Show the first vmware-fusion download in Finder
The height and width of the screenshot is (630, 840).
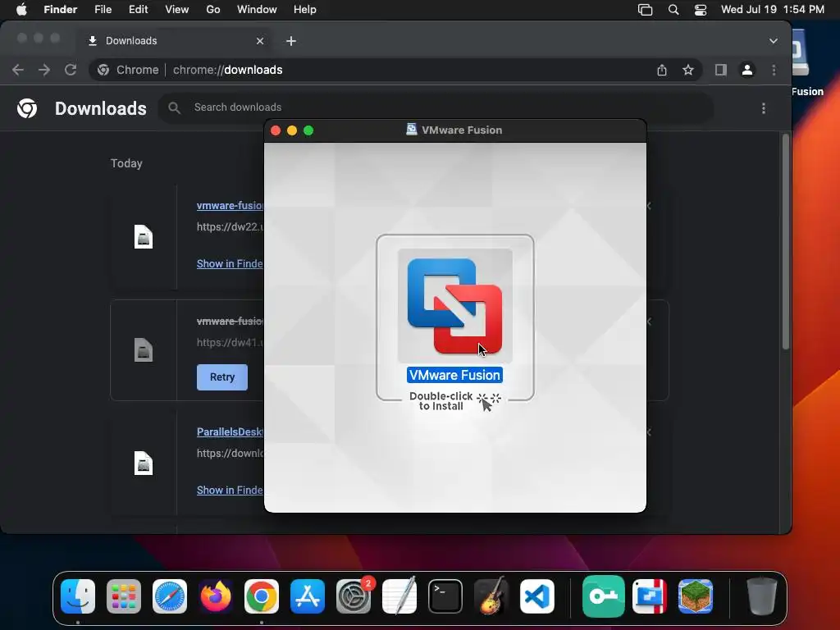(230, 263)
